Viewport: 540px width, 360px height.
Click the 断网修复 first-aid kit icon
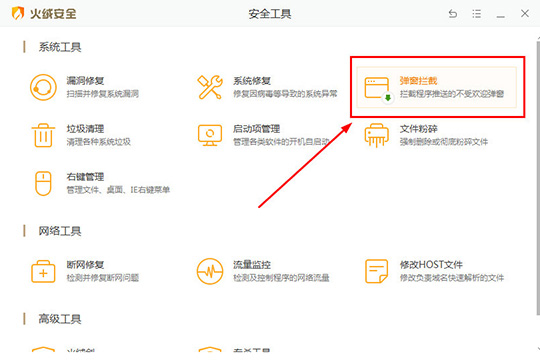click(43, 271)
